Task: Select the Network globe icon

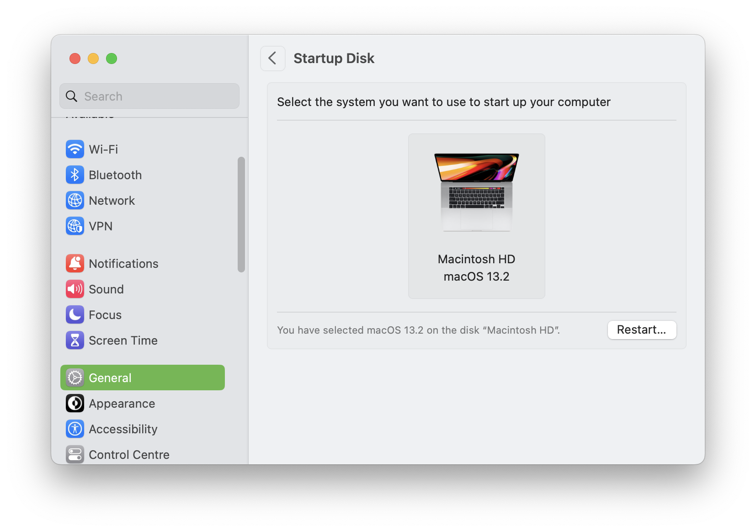Action: pos(75,200)
